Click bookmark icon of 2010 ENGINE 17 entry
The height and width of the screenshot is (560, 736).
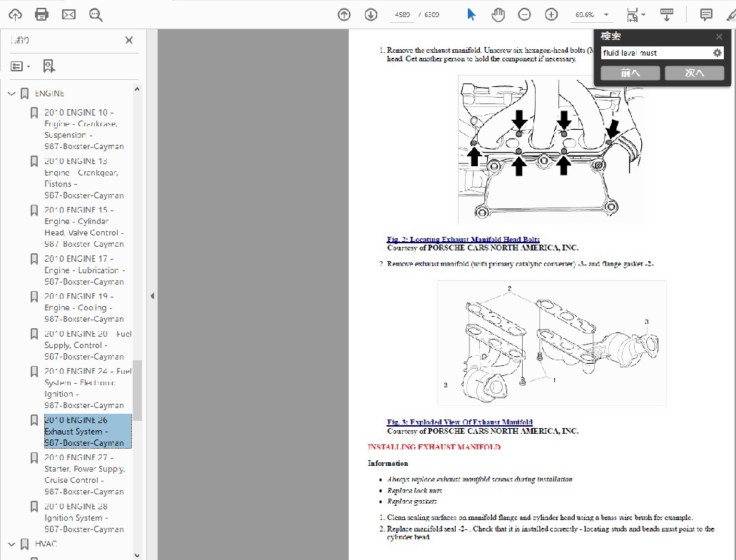tap(34, 259)
